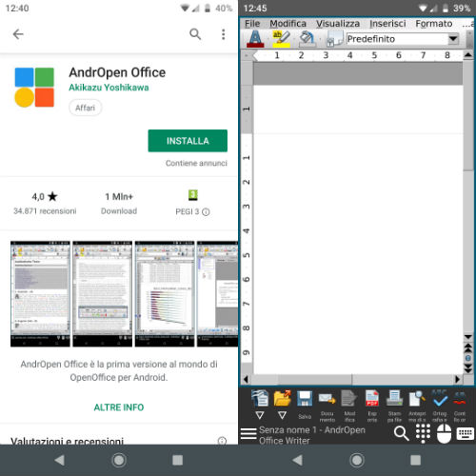This screenshot has height=476, width=476.
Task: Click the Open folder icon
Action: 282,398
